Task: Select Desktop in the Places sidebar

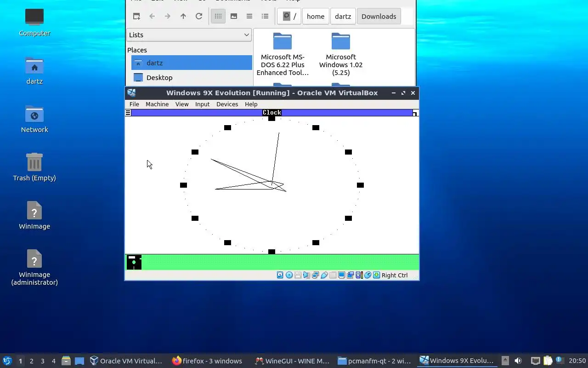Action: tap(192, 77)
